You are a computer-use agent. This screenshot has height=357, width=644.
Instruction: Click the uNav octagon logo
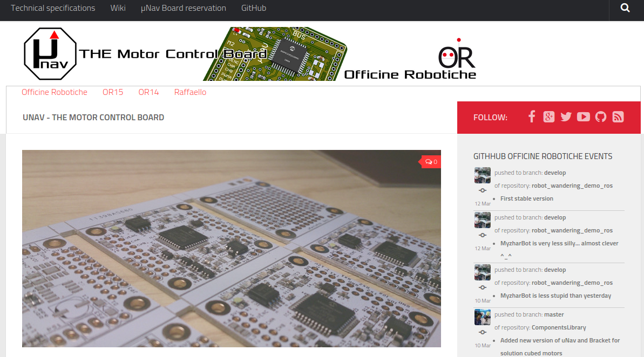click(x=50, y=54)
